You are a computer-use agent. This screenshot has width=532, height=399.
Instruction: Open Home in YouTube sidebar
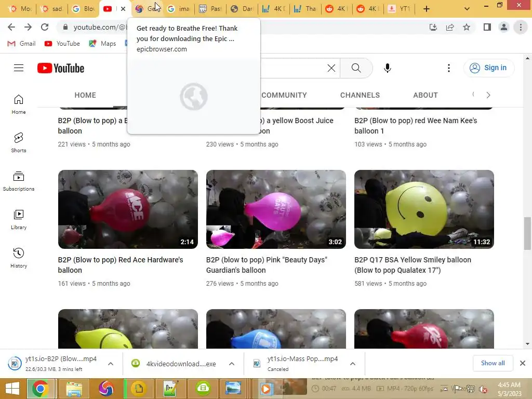[19, 104]
